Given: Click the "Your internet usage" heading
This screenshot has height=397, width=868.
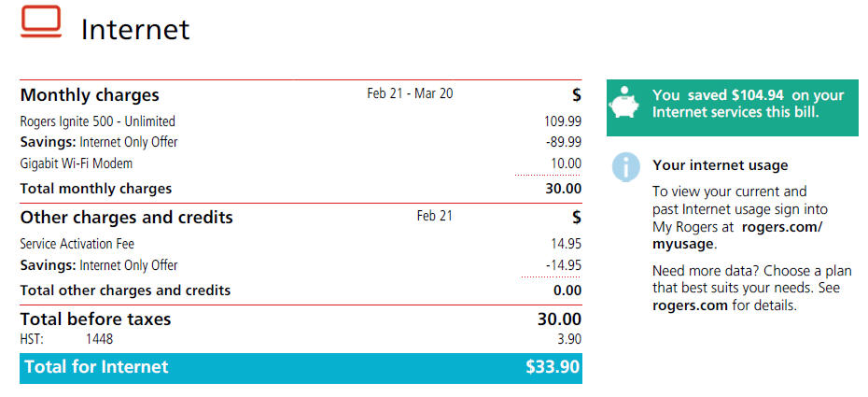Looking at the screenshot, I should point(720,165).
